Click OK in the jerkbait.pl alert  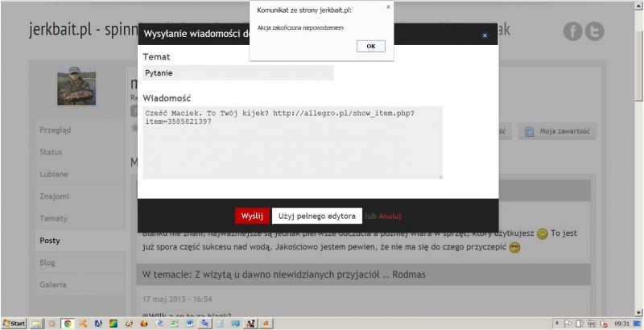(370, 46)
